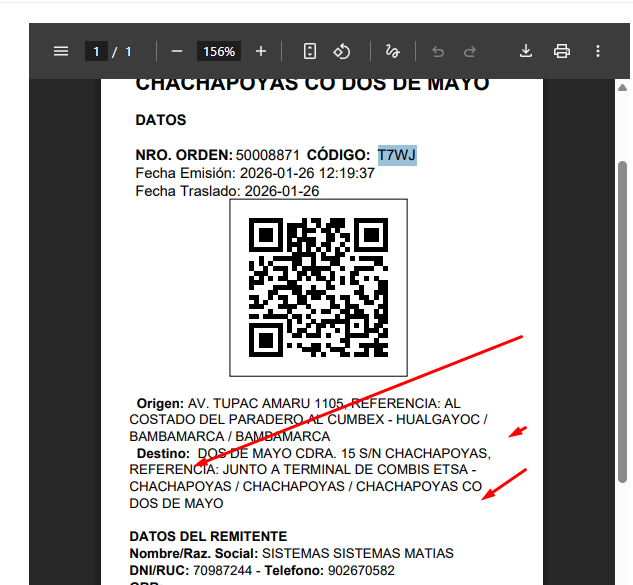
Task: Open the three-dot more actions menu
Action: pyautogui.click(x=598, y=51)
